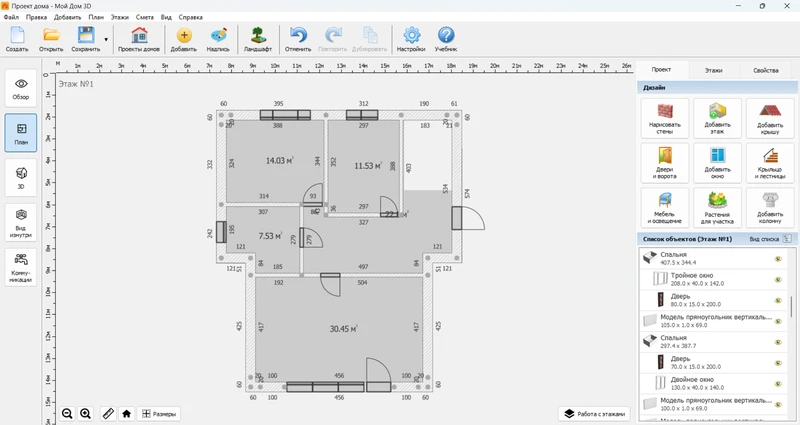Click the Добавить plus toolbar icon
800x425 pixels.
click(x=184, y=39)
